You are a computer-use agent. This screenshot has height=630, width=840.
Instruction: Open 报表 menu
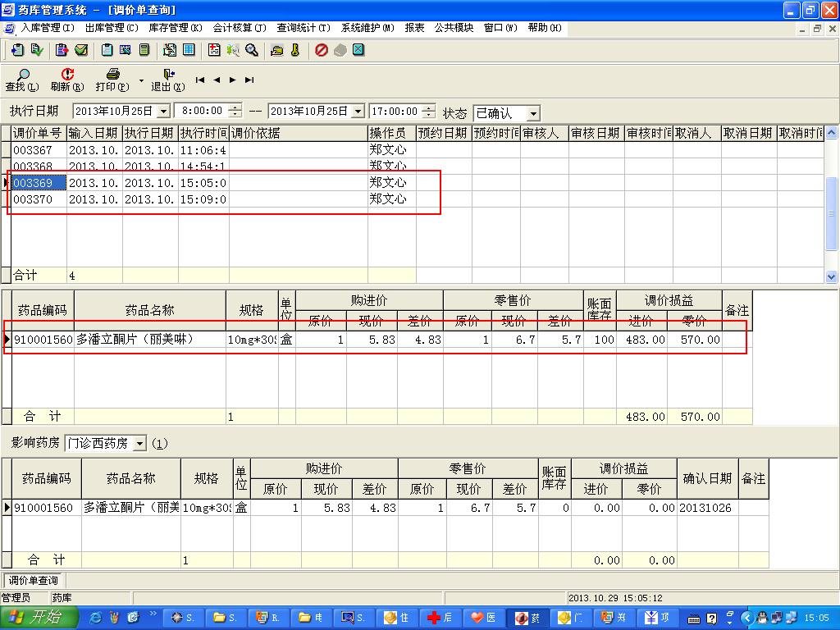[414, 28]
